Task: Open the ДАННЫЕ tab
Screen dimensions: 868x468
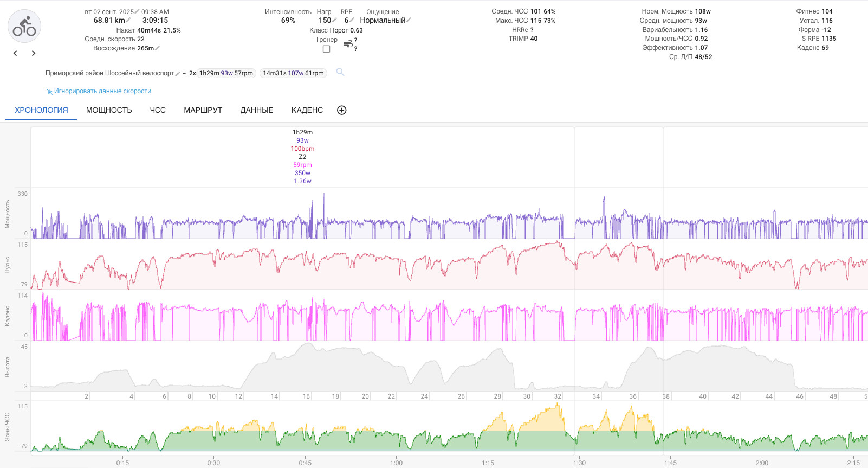Action: (257, 110)
